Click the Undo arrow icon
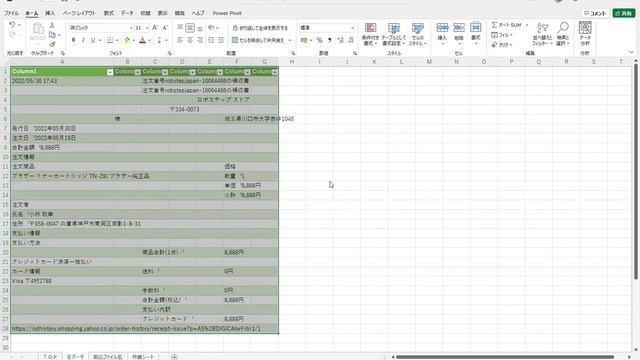The height and width of the screenshot is (360, 640). [12, 25]
